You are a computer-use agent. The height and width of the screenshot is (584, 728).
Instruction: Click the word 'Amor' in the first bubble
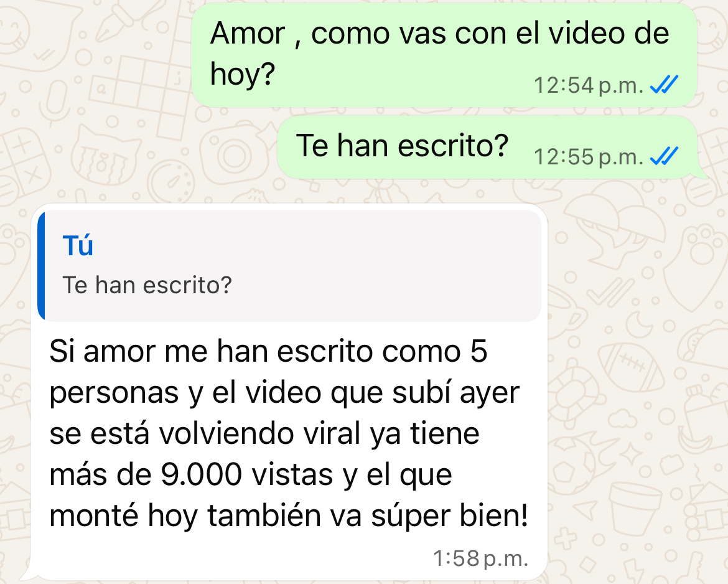click(248, 34)
